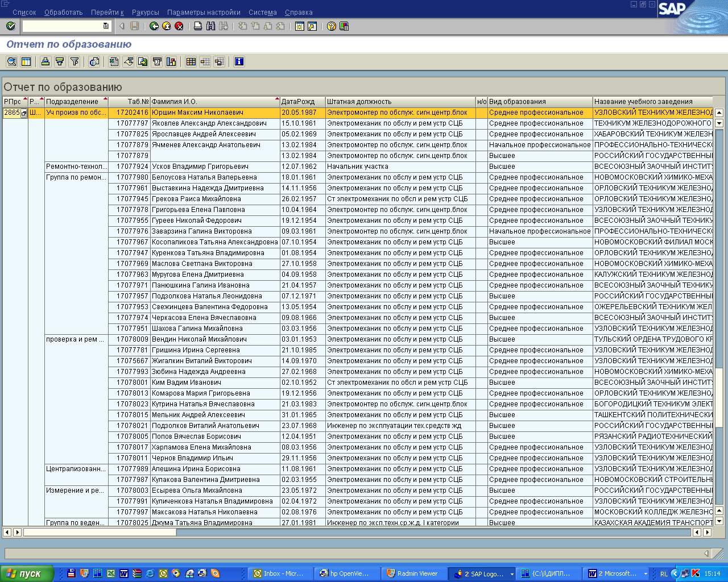Open the Customize Local Layout icon

344,26
